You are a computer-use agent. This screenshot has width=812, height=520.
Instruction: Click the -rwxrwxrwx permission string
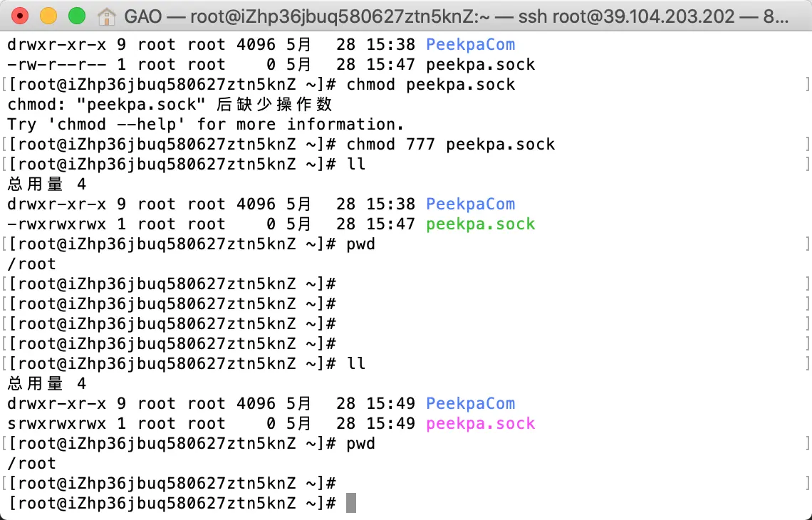click(x=56, y=224)
